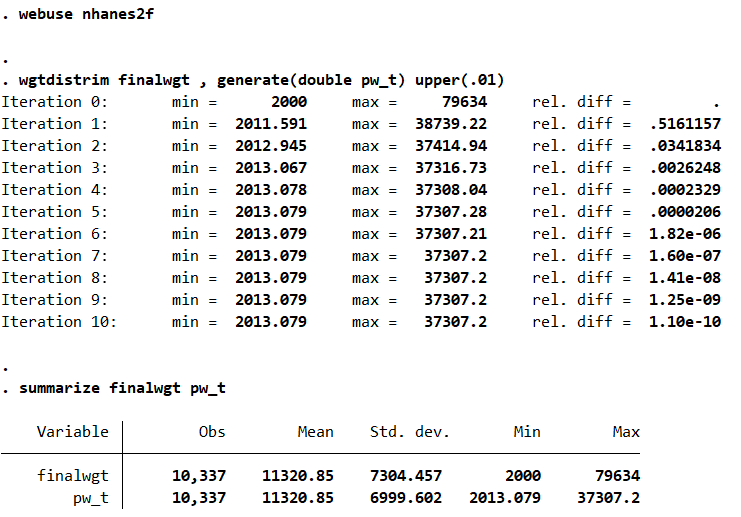Click Iteration 4 max value 37308.04
The width and height of the screenshot is (741, 517).
(451, 190)
